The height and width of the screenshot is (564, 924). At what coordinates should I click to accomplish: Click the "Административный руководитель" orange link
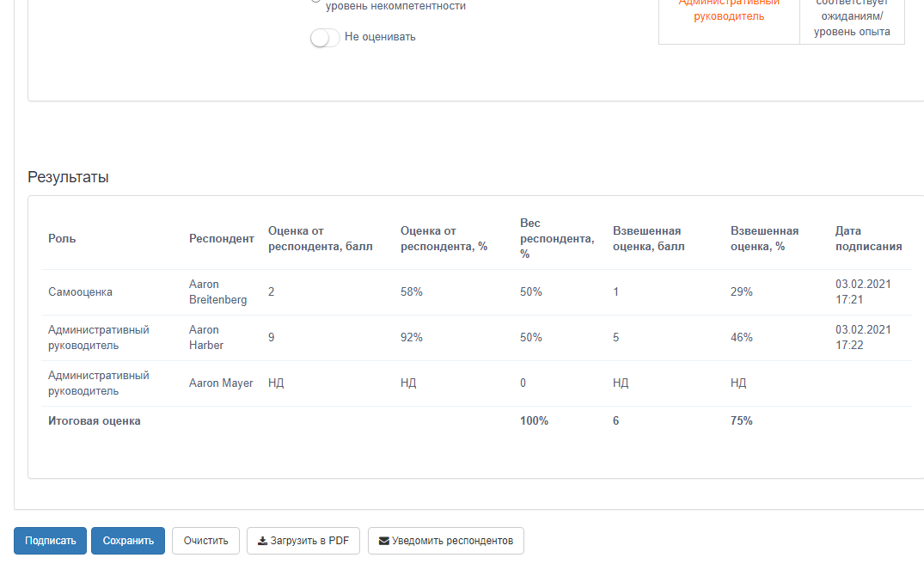(x=729, y=9)
